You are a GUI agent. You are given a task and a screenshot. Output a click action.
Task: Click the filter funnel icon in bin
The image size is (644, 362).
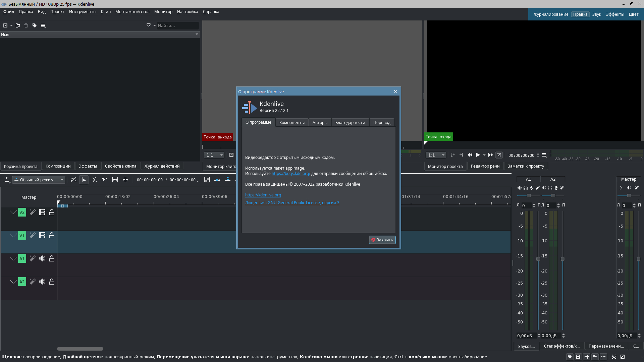[x=149, y=25]
